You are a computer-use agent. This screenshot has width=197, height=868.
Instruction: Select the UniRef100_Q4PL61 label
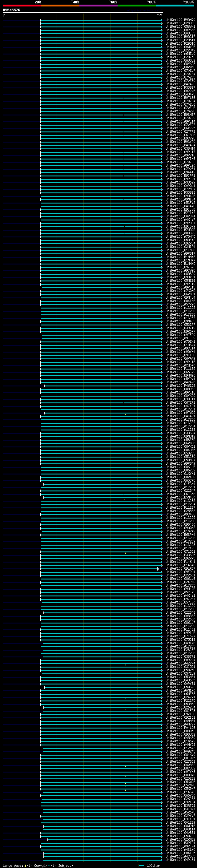(x=180, y=860)
